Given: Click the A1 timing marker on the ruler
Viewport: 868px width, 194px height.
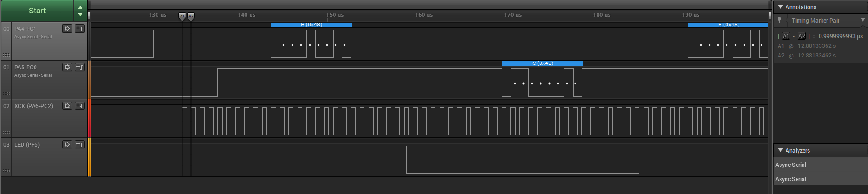Looking at the screenshot, I should click(182, 16).
